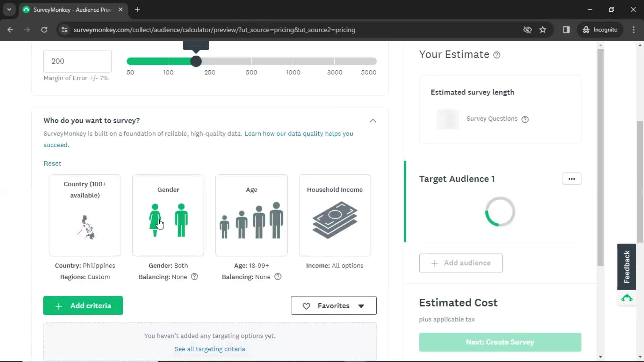Drag the sample size slider to 250
644x362 pixels.
click(x=210, y=61)
